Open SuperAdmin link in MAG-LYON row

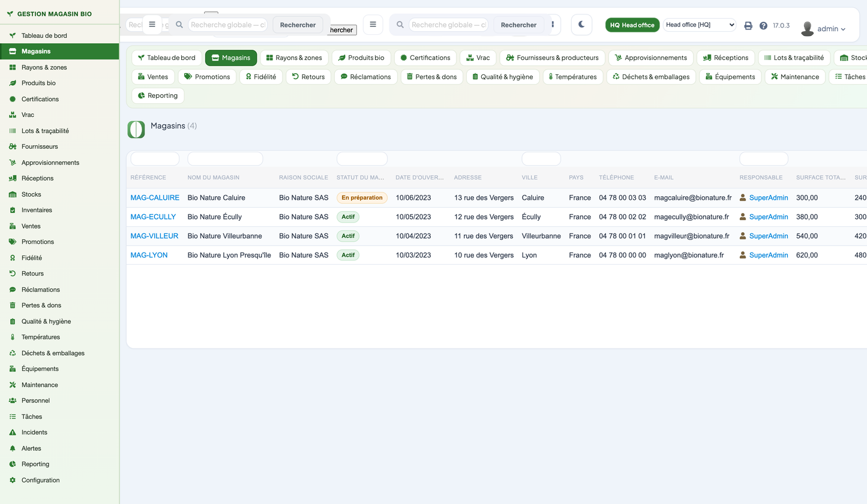(x=769, y=255)
